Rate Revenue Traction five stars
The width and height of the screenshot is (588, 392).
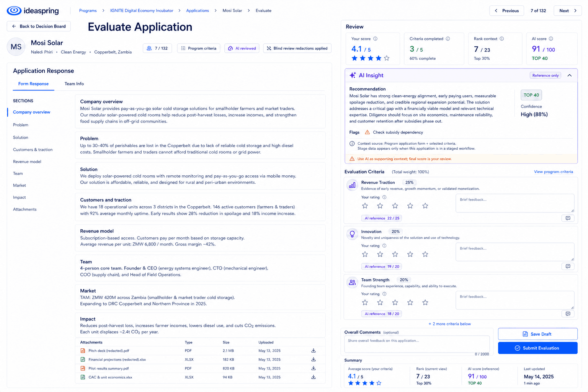[x=425, y=206]
